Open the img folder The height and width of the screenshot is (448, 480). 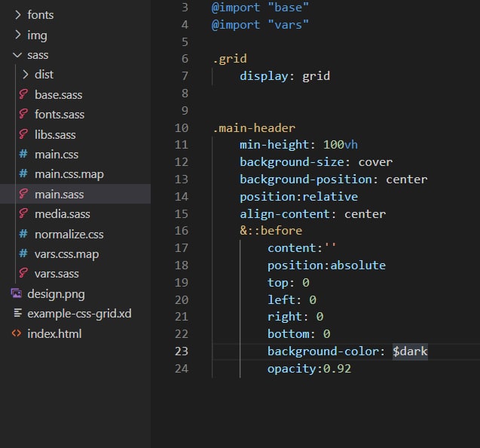[37, 35]
